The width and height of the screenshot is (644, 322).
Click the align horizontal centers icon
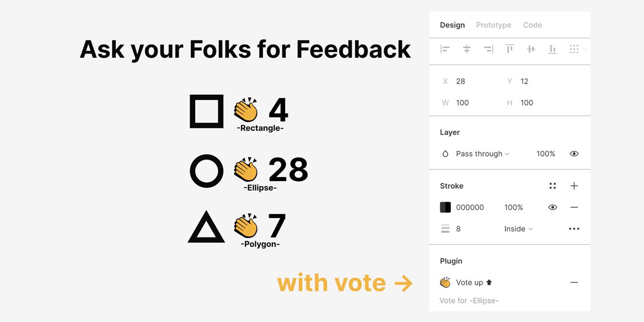tap(467, 49)
